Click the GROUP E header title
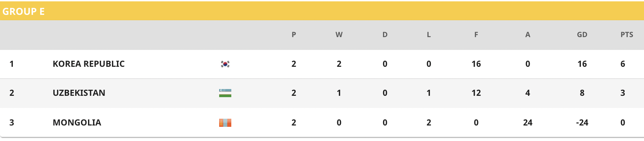This screenshot has height=141, width=644. 24,11
